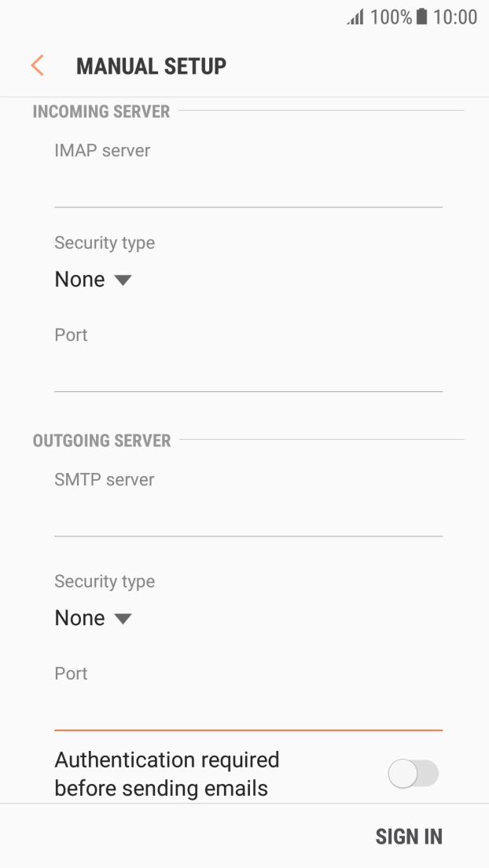Open the incoming server Security type dropdown

point(93,280)
